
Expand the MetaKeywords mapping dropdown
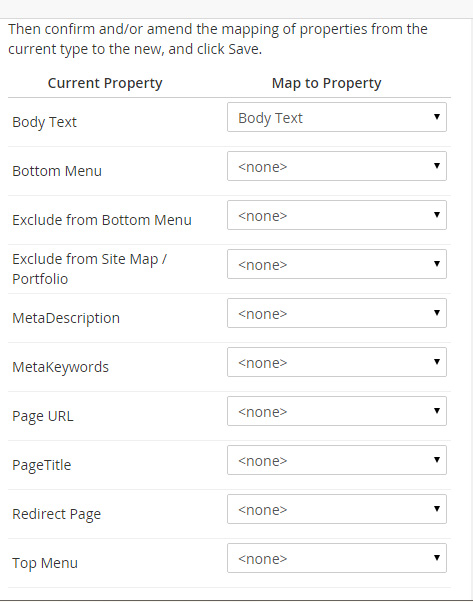click(x=337, y=362)
